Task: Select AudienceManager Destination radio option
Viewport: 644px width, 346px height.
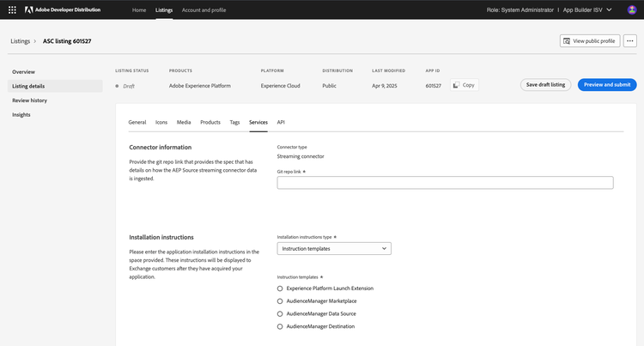Action: tap(280, 327)
